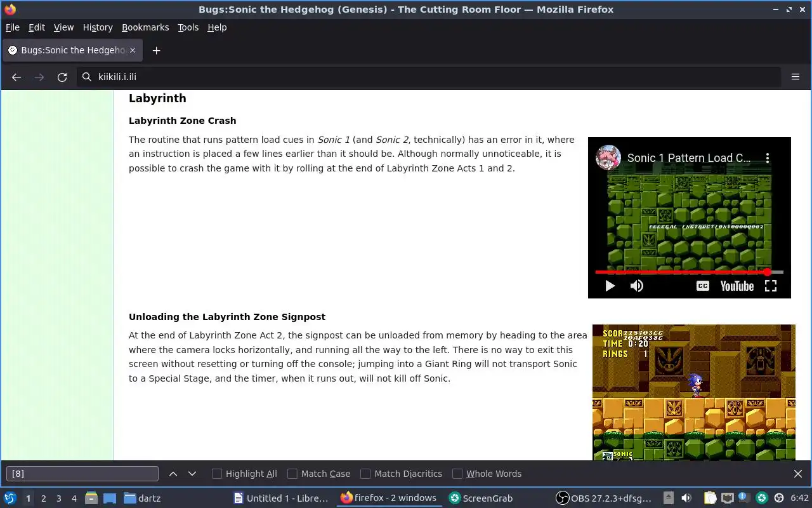The width and height of the screenshot is (812, 508).
Task: Switch to workspace 4
Action: 74,498
